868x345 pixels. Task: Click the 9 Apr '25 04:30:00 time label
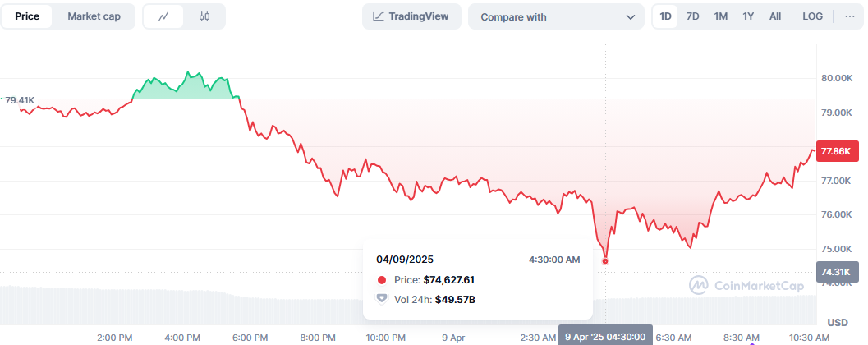coord(606,337)
